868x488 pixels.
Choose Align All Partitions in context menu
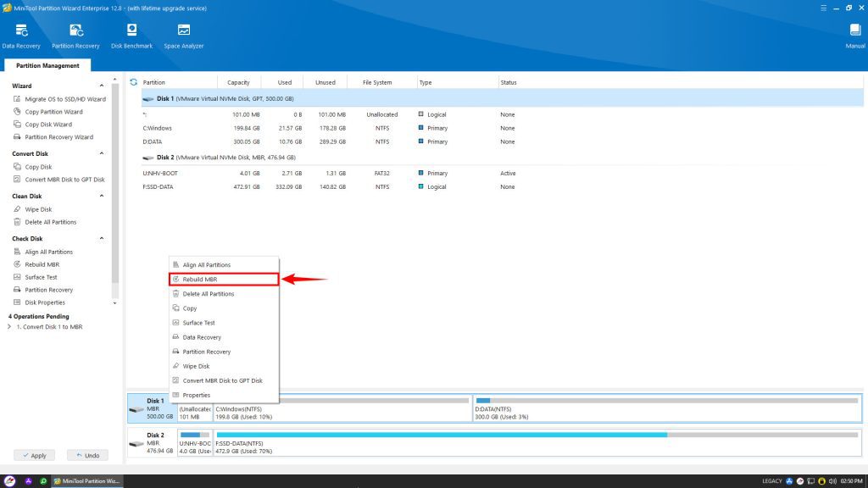[224, 265]
